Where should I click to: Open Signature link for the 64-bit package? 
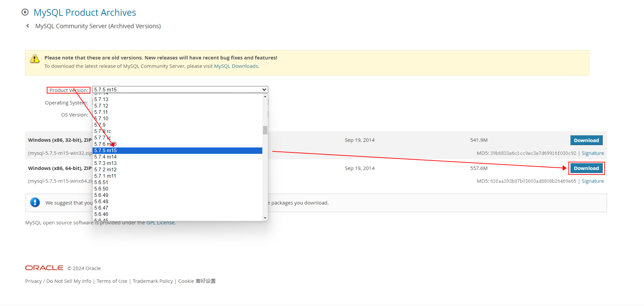(593, 181)
